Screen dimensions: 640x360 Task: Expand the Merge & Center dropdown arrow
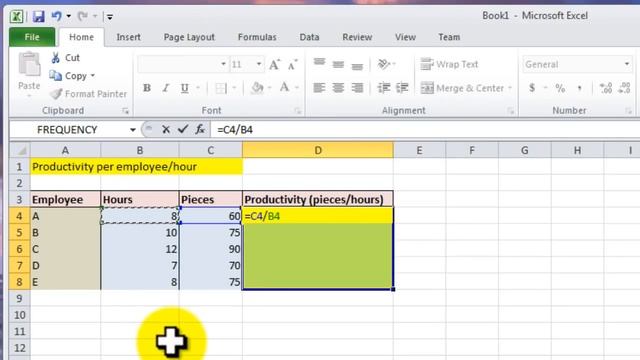(510, 88)
